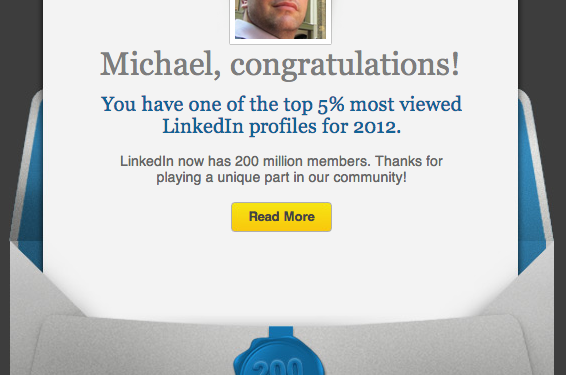The image size is (566, 375).
Task: Click the 'top 5% most viewed' headline
Action: coord(281,104)
